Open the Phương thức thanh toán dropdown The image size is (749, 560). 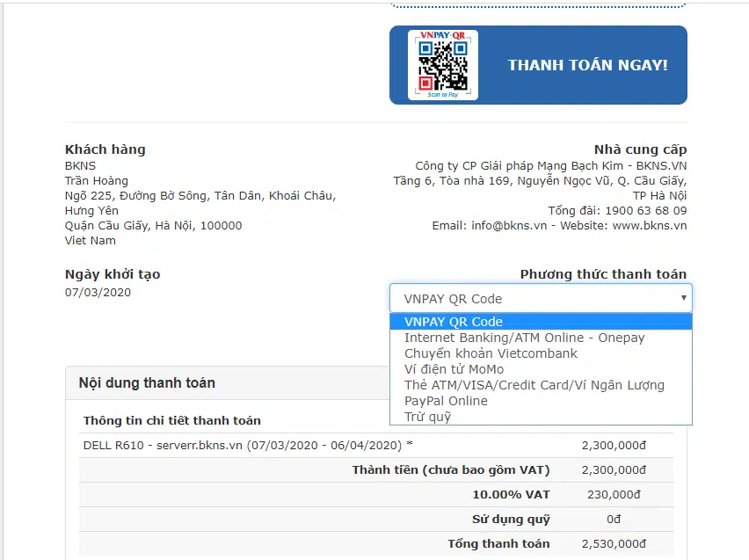(541, 299)
